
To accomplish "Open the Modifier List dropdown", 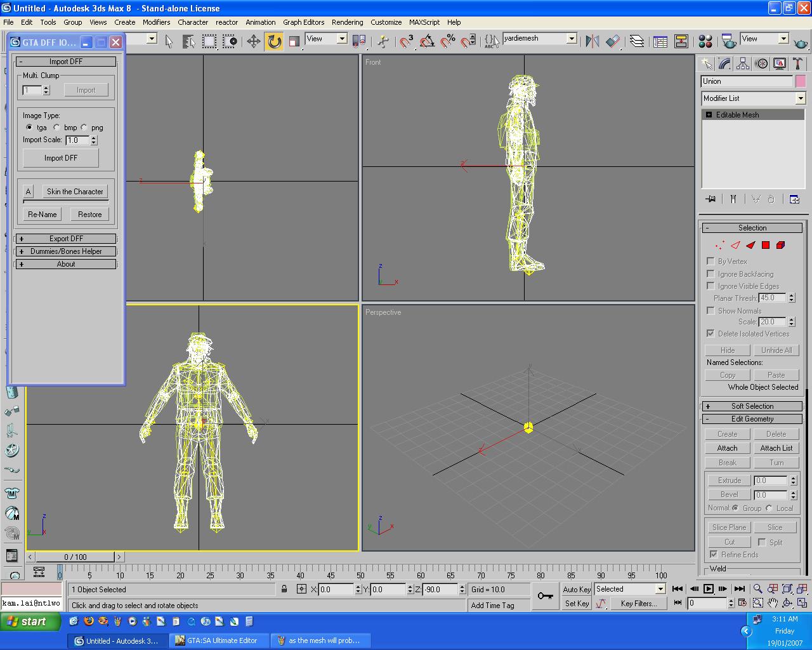I will (x=800, y=98).
